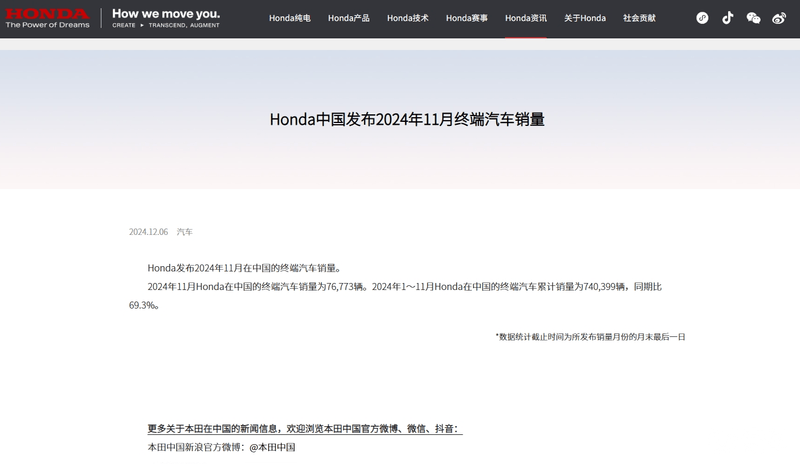Click the 汽车 category tag
The width and height of the screenshot is (800, 464).
[x=185, y=232]
